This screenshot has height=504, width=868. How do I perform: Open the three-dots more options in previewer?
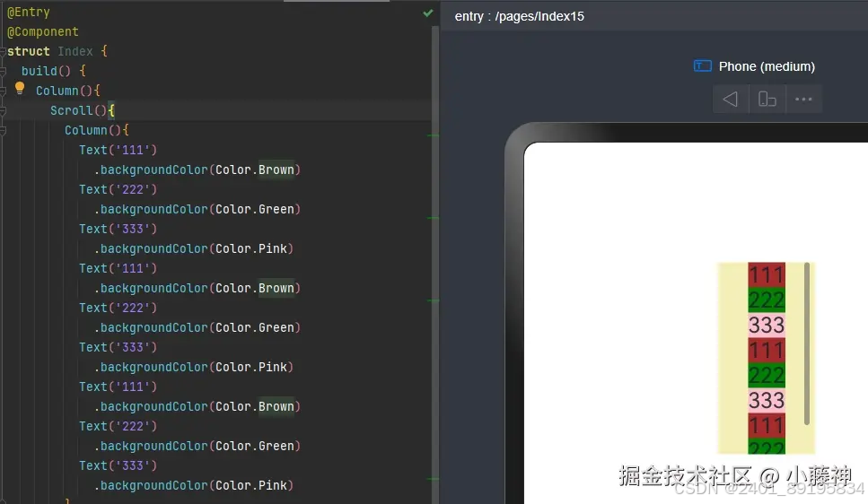(x=803, y=100)
